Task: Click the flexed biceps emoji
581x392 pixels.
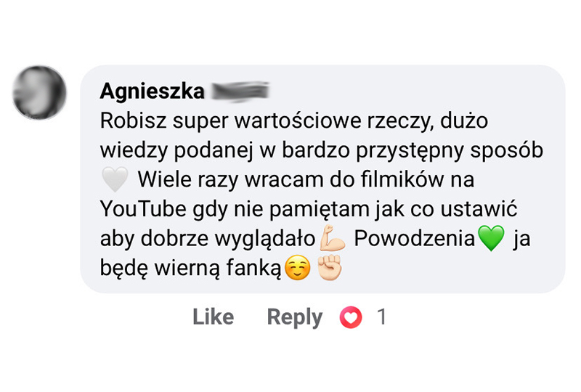Action: [x=333, y=238]
